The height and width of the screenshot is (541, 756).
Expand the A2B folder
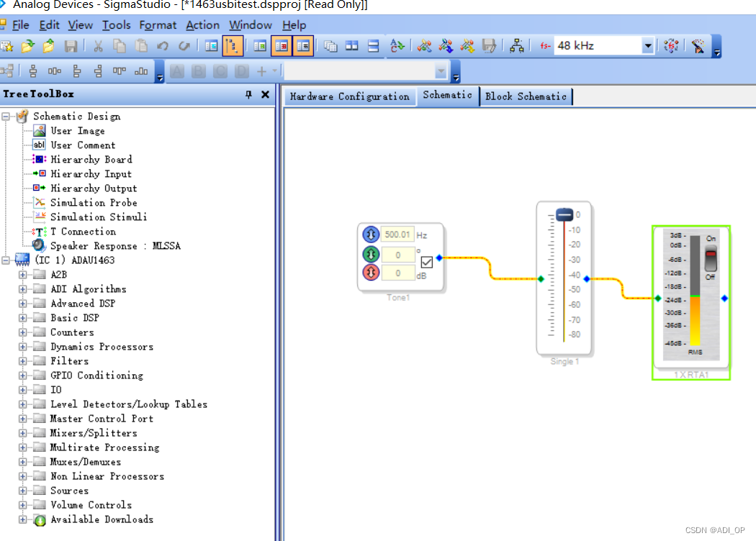point(22,275)
